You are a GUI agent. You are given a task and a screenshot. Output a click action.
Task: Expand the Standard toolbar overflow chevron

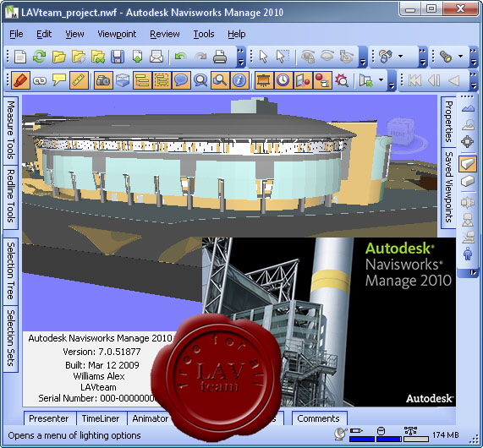(x=240, y=57)
